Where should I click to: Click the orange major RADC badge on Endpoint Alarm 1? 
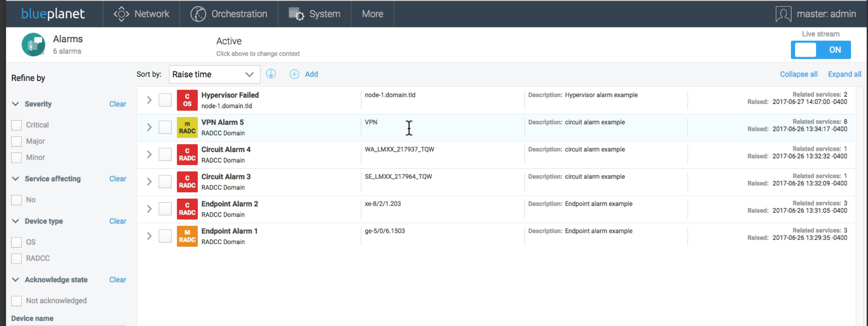point(187,236)
